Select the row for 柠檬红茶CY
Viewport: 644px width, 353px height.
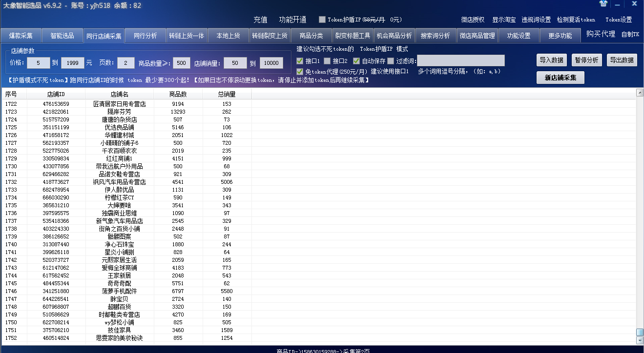pos(319,197)
